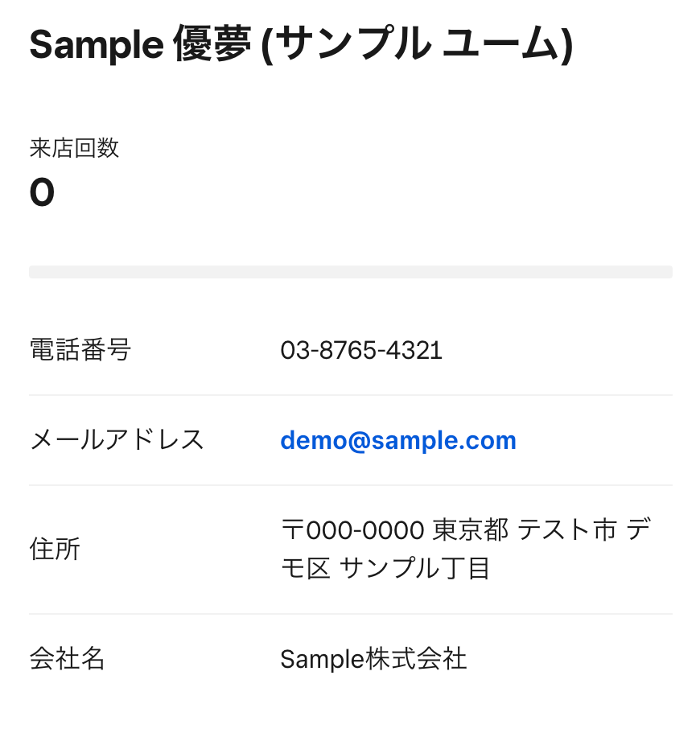
Task: Click the visit count value 0
Action: (42, 193)
